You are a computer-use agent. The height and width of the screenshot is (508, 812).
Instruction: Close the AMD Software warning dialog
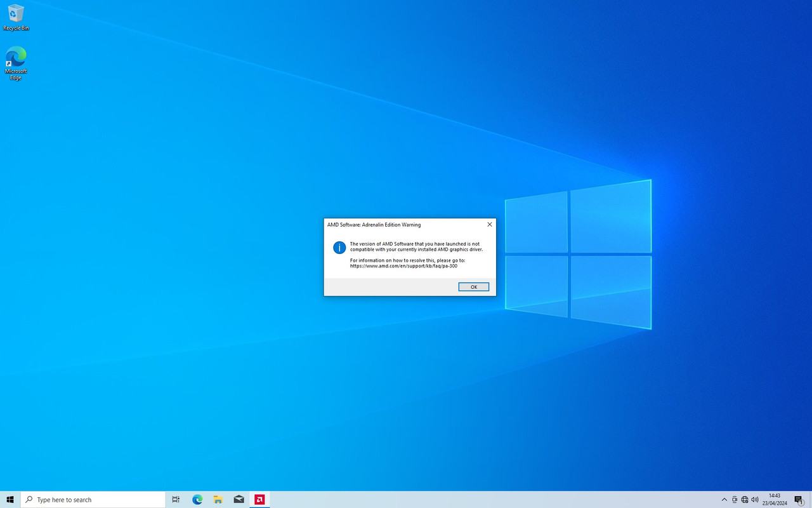pos(489,225)
